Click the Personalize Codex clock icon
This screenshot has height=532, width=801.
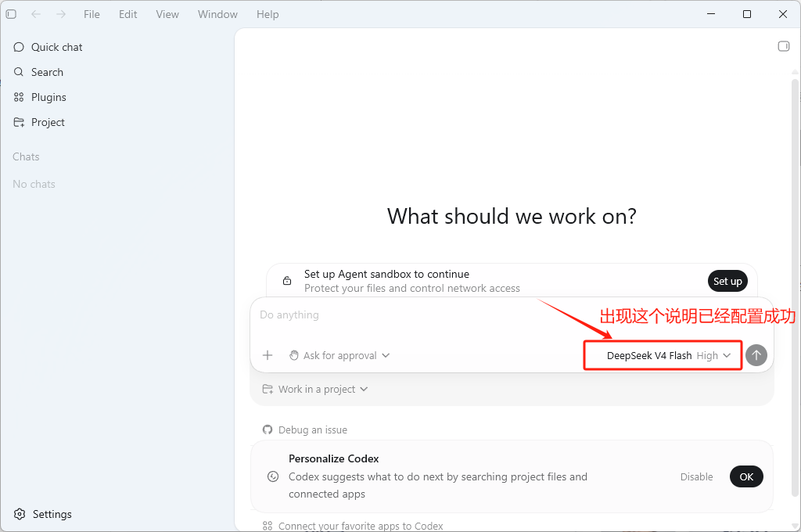[273, 476]
